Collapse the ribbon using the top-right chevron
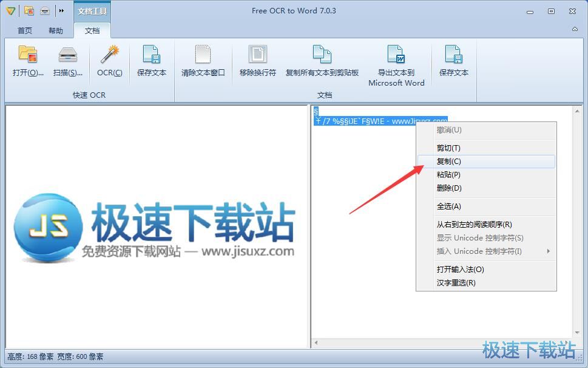The image size is (588, 368). pos(574,29)
